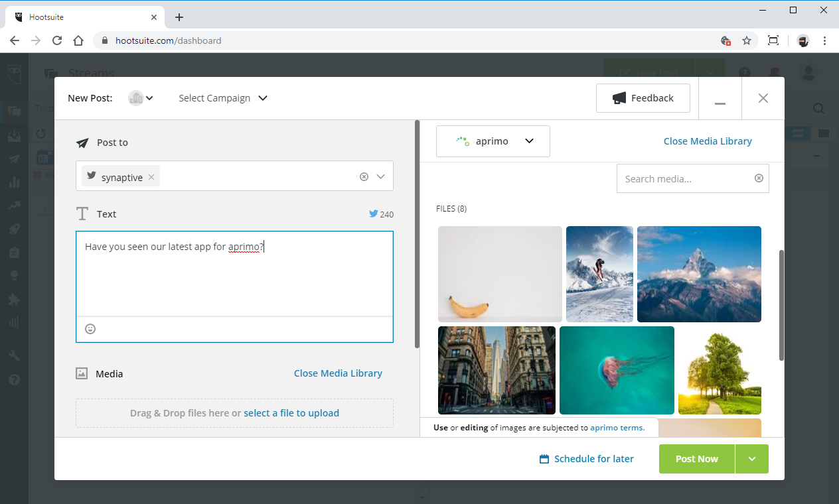Open the New Post organization dropdown
This screenshot has width=839, height=504.
coord(141,98)
